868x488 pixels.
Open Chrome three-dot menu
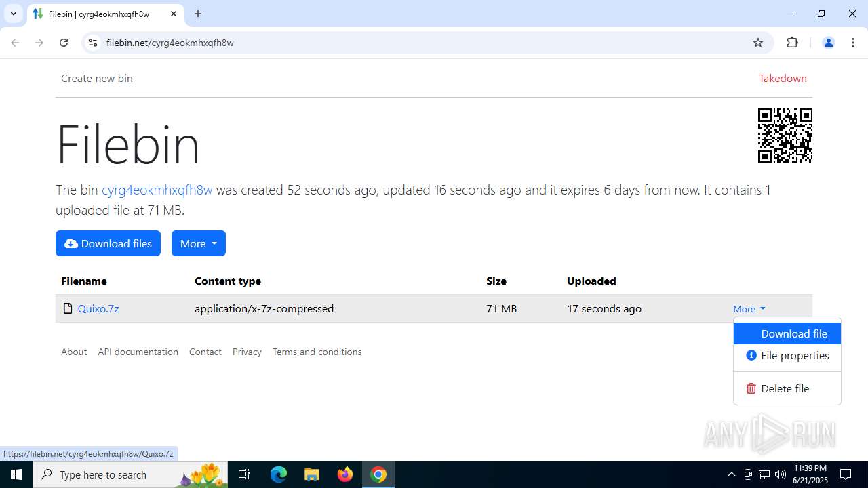tap(853, 43)
